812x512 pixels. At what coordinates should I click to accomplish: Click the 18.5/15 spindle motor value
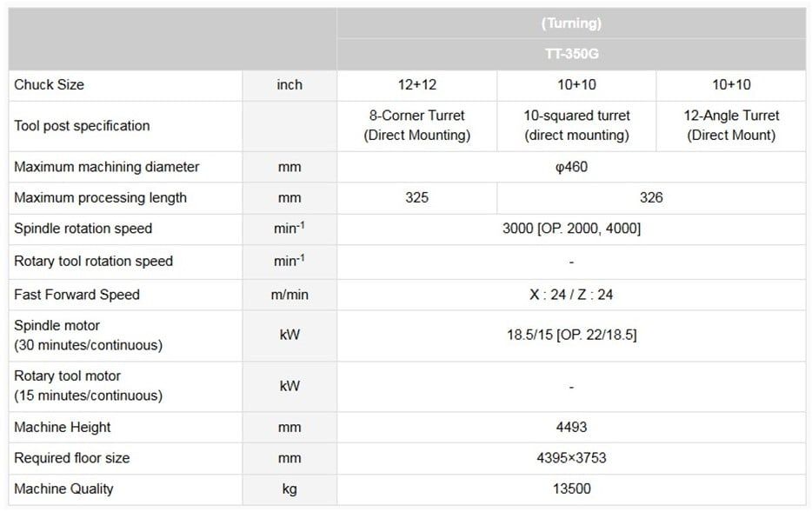pyautogui.click(x=571, y=335)
